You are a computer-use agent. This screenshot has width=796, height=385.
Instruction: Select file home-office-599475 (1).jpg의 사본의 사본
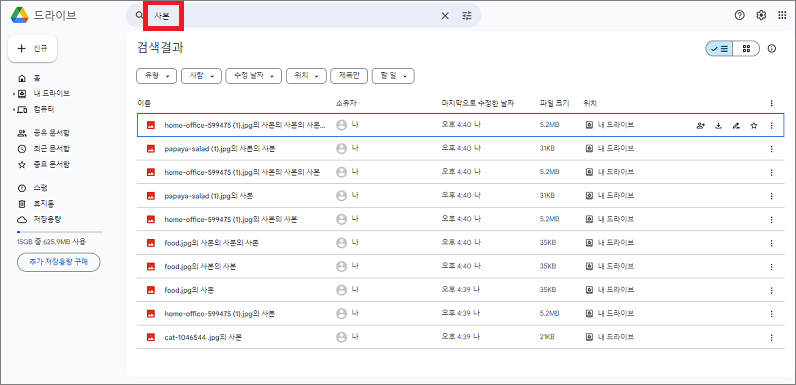tap(460, 219)
